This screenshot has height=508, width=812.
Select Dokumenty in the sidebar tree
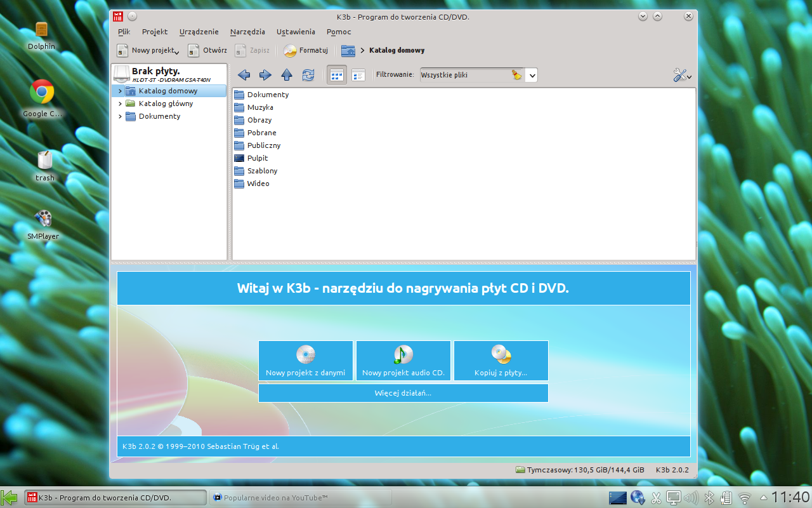pos(159,116)
